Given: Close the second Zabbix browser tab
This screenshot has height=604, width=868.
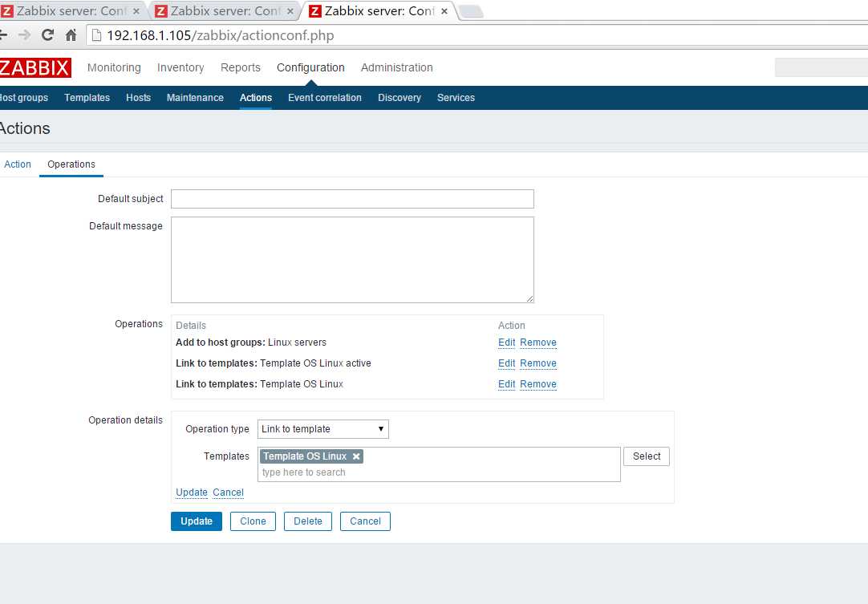Looking at the screenshot, I should [x=290, y=11].
